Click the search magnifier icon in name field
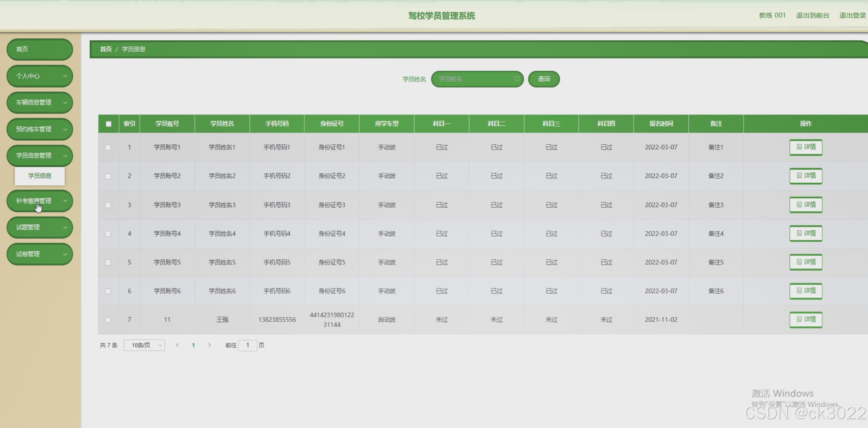The width and height of the screenshot is (868, 428). (x=516, y=79)
